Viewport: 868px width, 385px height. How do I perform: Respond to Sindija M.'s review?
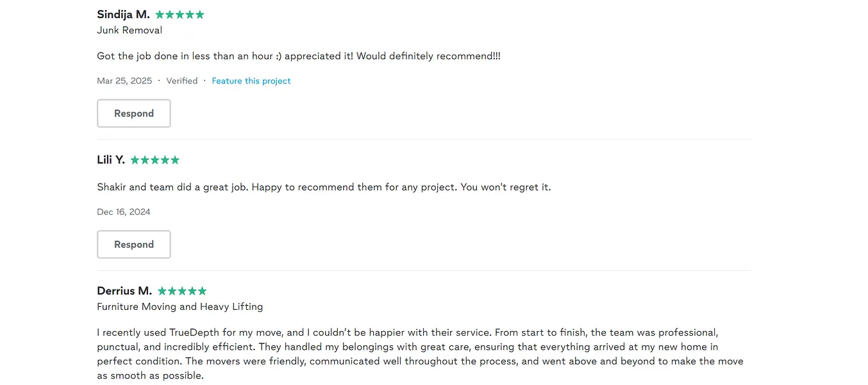tap(133, 114)
